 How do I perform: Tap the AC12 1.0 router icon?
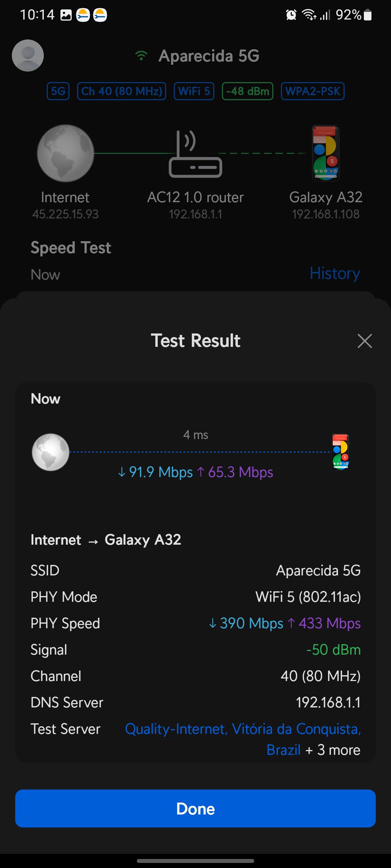[x=195, y=154]
